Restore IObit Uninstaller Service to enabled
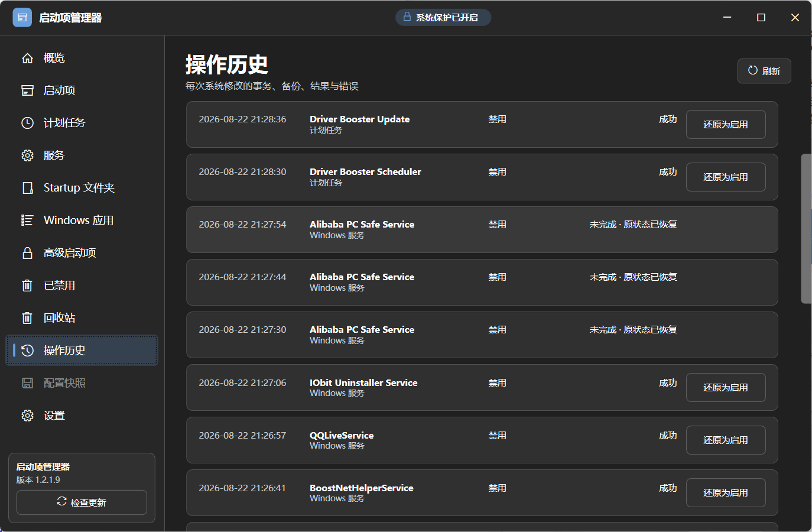The image size is (812, 532). click(726, 388)
